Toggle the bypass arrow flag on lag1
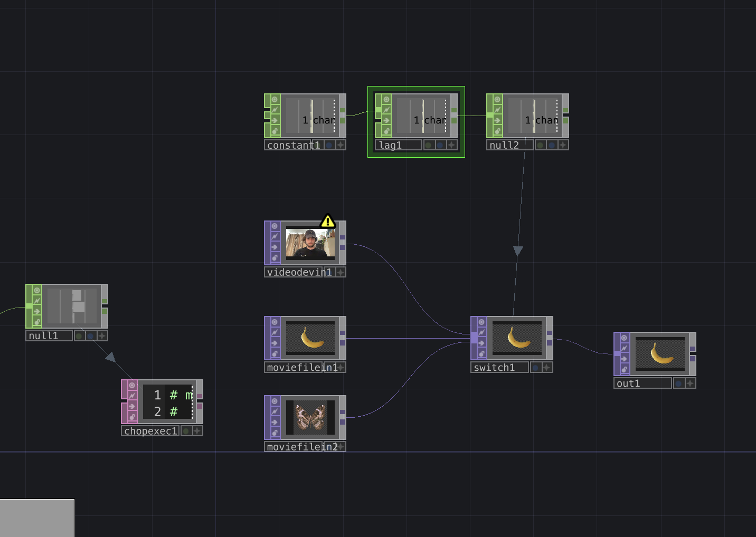756x537 pixels. (x=386, y=120)
